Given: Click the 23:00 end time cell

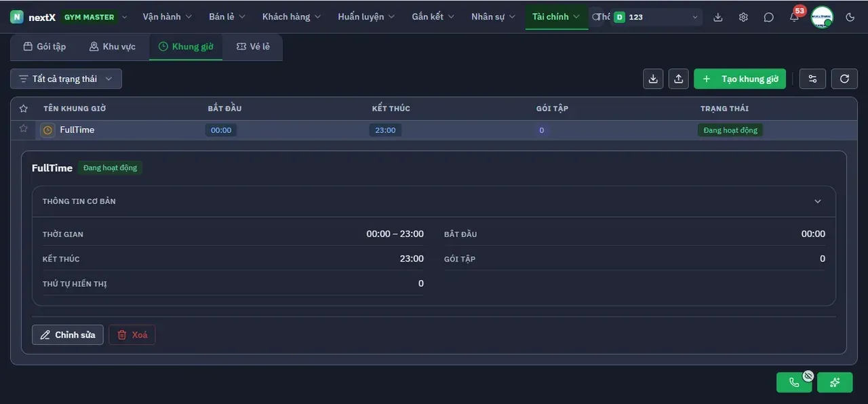Looking at the screenshot, I should (x=385, y=130).
